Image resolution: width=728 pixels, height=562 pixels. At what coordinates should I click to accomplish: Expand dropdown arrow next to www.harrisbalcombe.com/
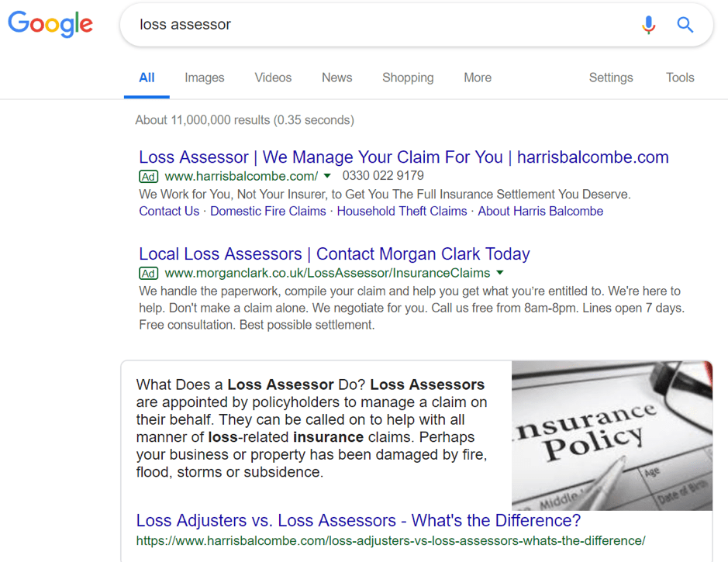(327, 176)
